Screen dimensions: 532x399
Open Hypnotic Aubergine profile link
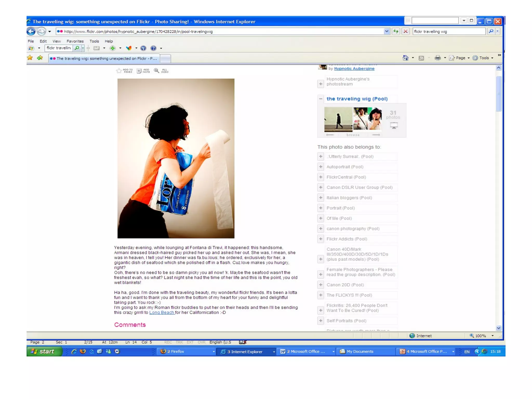pos(354,69)
